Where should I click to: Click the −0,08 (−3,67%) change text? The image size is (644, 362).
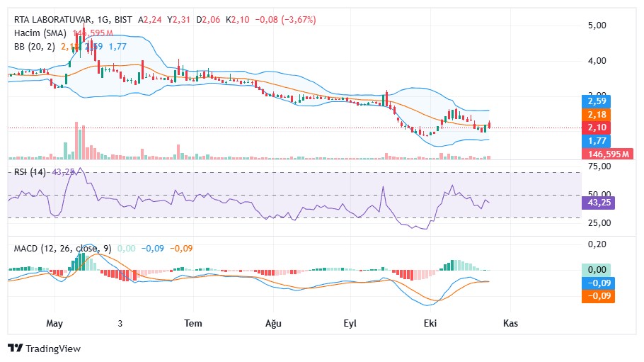[x=285, y=20]
